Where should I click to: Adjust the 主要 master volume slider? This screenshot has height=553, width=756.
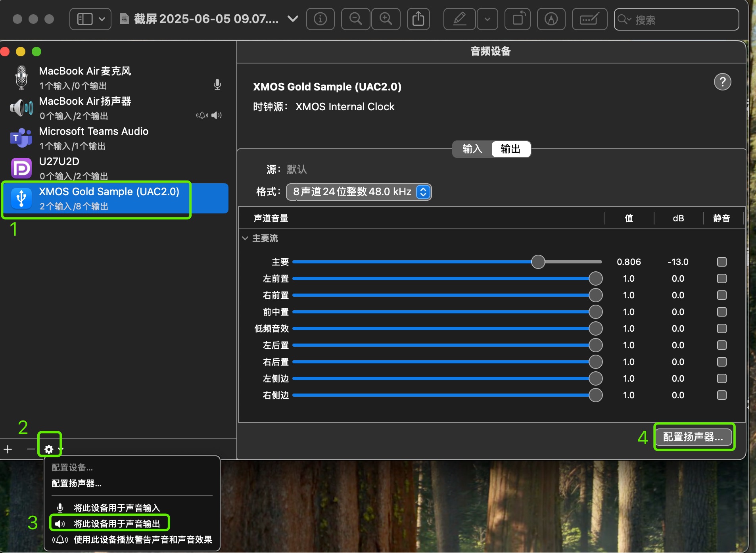click(x=538, y=262)
